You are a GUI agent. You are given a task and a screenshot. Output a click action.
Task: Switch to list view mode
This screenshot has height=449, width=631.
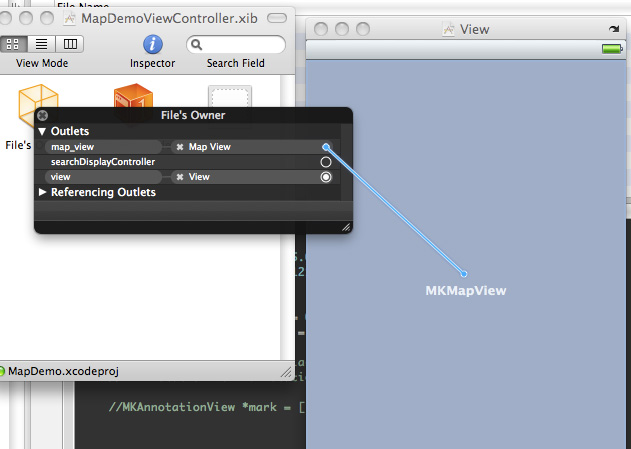point(42,44)
